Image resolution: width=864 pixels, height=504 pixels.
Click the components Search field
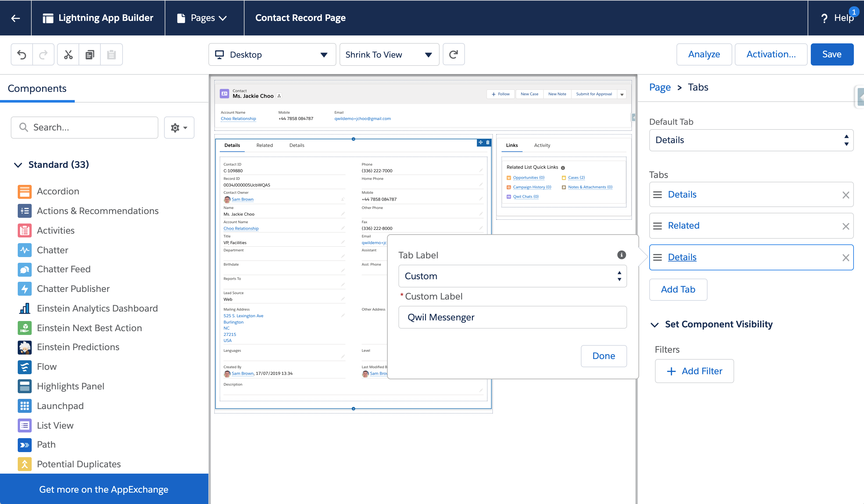[x=84, y=128]
